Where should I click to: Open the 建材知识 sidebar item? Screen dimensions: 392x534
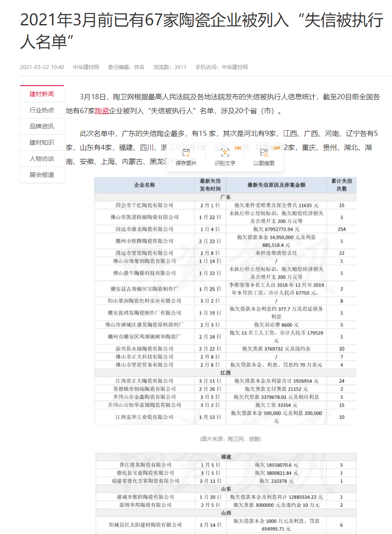(42, 142)
